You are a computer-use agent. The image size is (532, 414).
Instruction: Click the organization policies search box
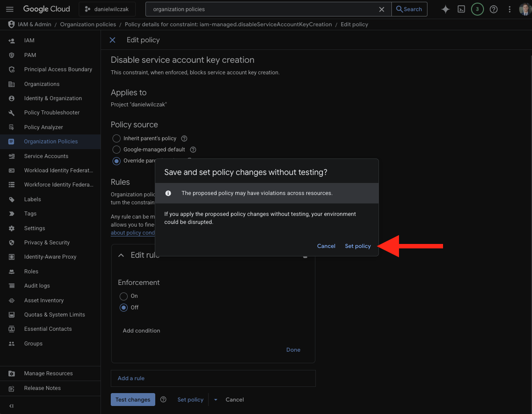point(262,9)
